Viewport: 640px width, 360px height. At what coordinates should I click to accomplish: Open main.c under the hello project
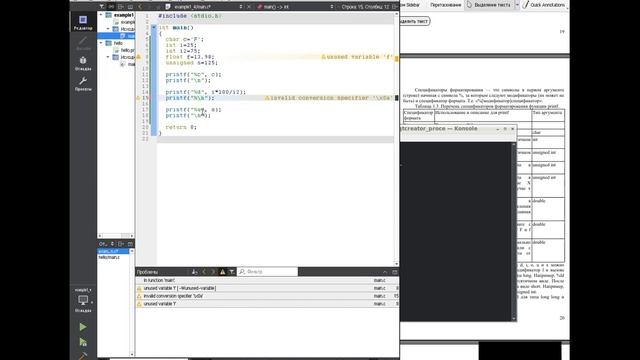point(128,64)
